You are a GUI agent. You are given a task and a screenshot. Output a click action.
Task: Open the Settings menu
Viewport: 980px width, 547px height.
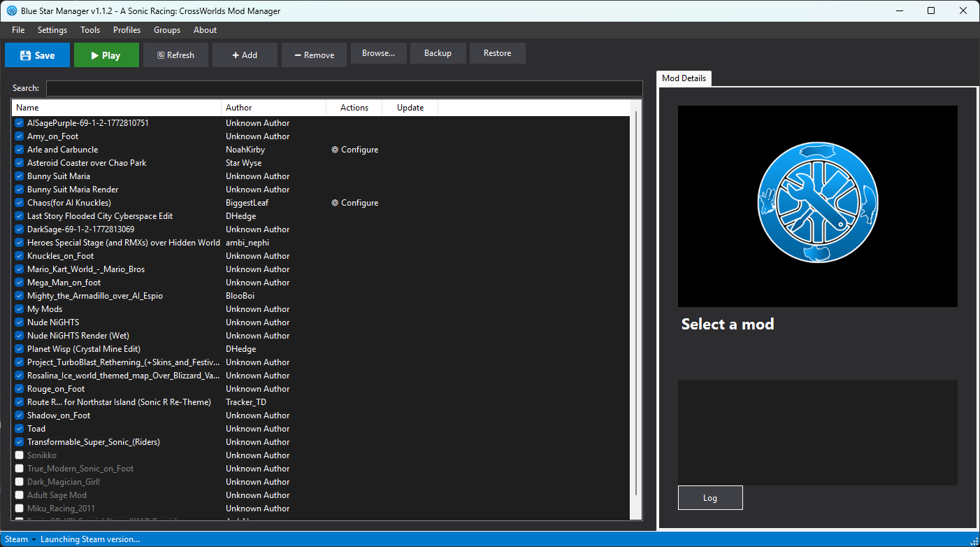(52, 30)
